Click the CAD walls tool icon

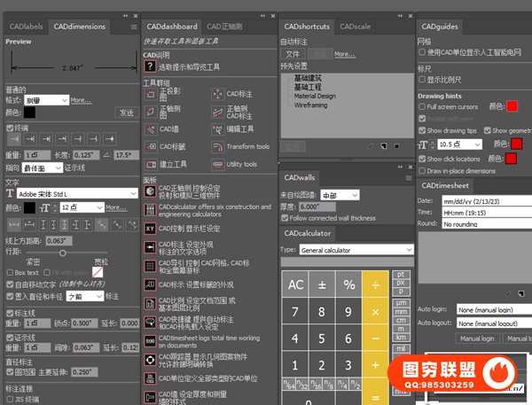[x=151, y=128]
